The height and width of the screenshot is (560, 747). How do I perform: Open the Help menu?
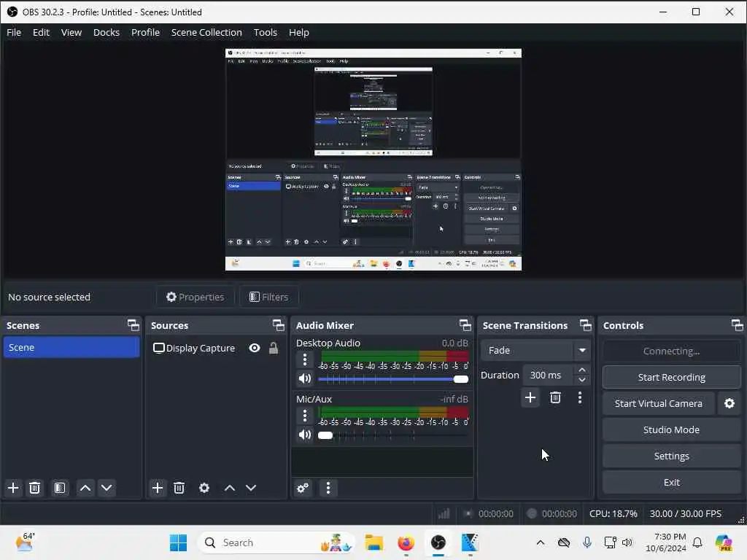299,32
